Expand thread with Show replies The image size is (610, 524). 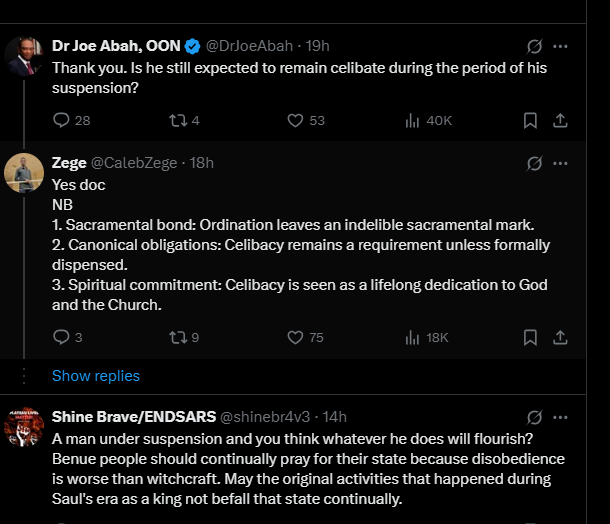point(96,376)
